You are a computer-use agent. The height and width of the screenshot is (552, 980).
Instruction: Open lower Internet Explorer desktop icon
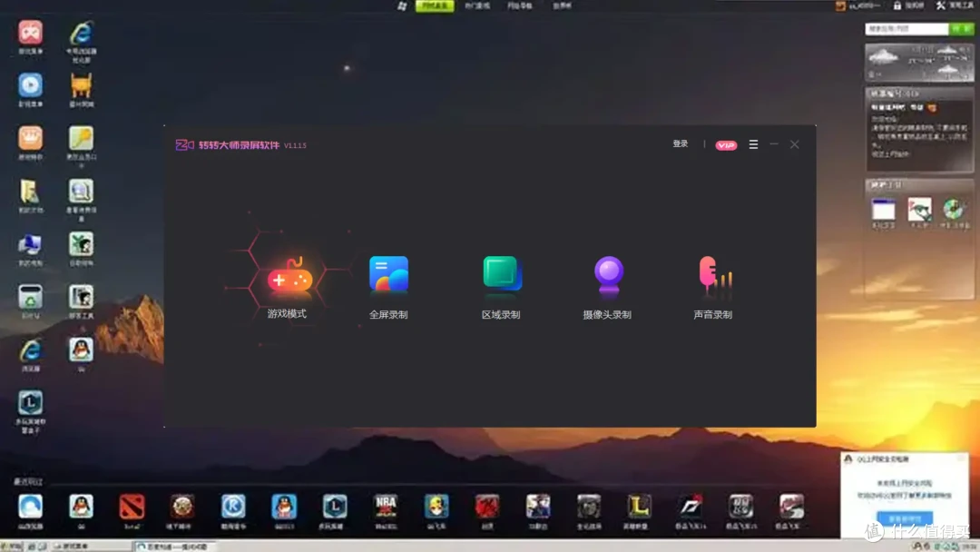click(30, 351)
